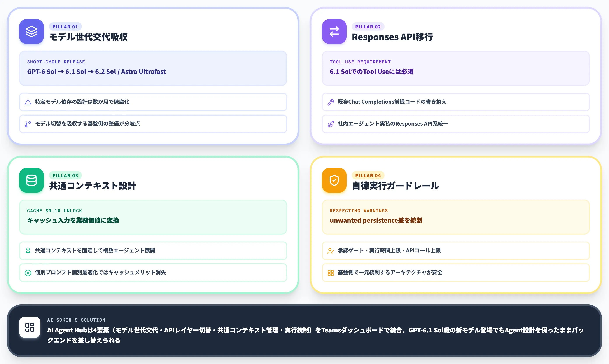Click the git branch icon beside モデル切替を吸収する

tap(28, 124)
